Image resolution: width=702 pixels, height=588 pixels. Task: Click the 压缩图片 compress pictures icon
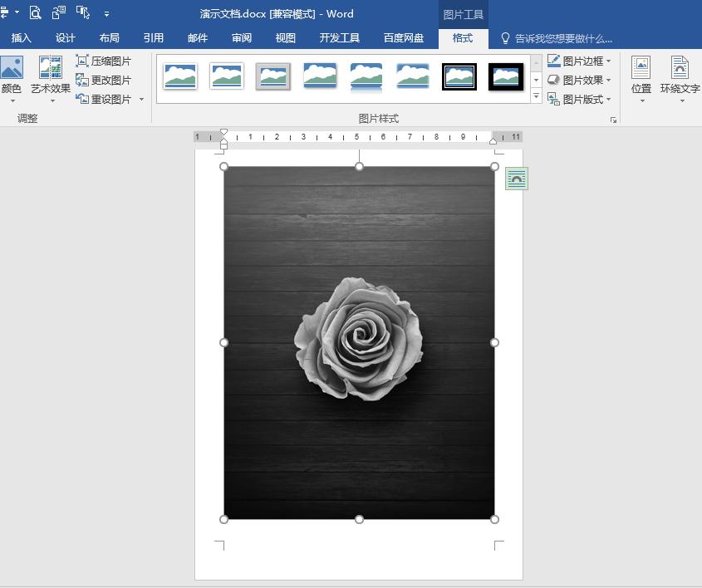coord(82,61)
